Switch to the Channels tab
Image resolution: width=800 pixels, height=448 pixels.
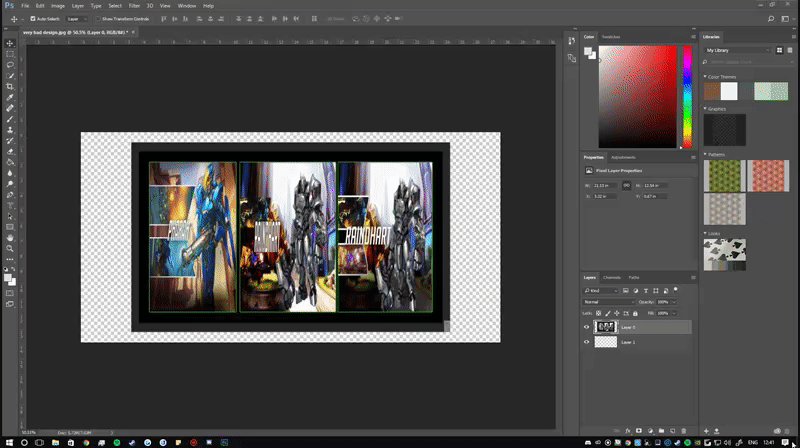click(612, 277)
